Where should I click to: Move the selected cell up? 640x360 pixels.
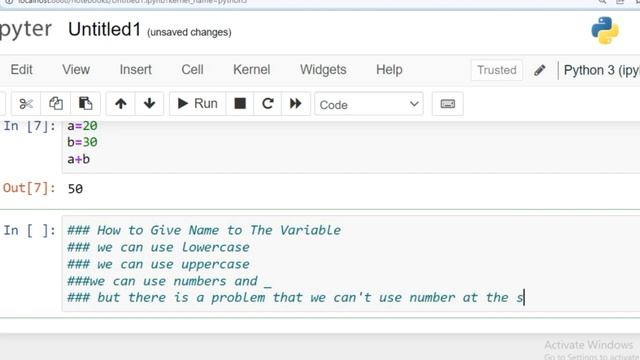(x=120, y=104)
